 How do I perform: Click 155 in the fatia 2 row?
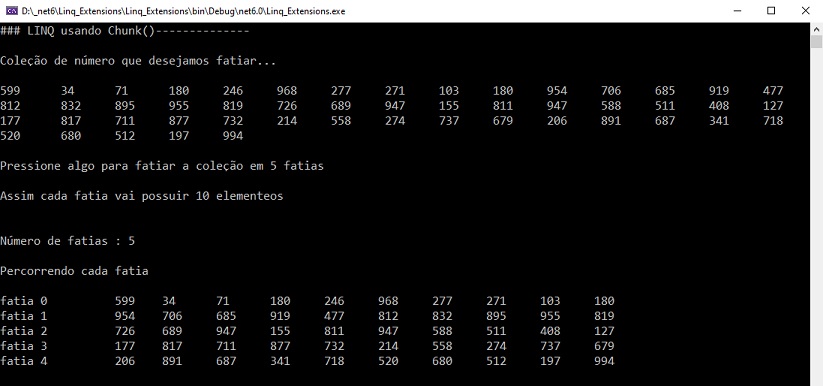280,331
